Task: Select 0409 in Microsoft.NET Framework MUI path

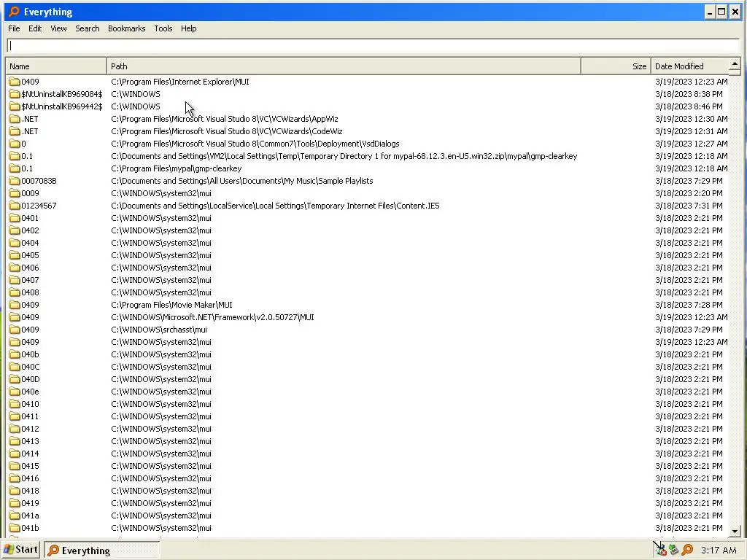Action: point(30,316)
